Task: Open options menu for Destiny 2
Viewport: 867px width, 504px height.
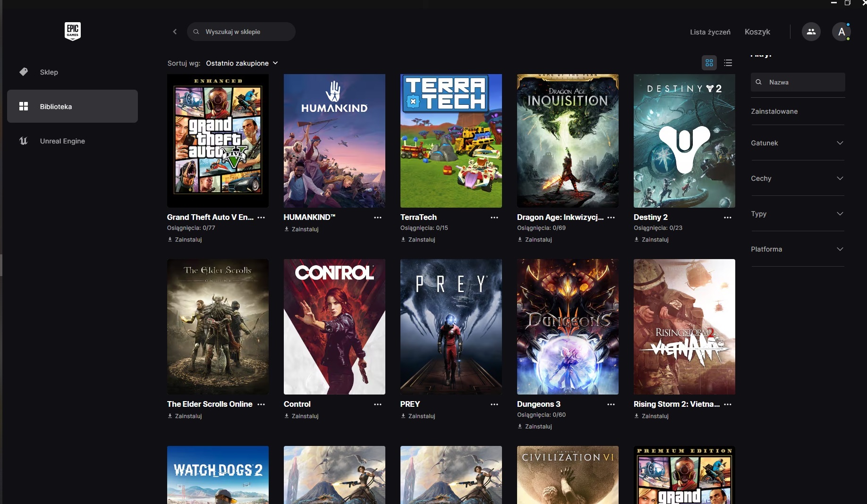Action: coord(728,218)
